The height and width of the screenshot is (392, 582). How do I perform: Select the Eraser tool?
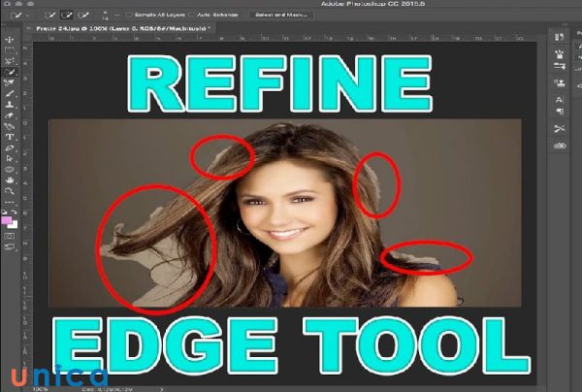tap(10, 115)
